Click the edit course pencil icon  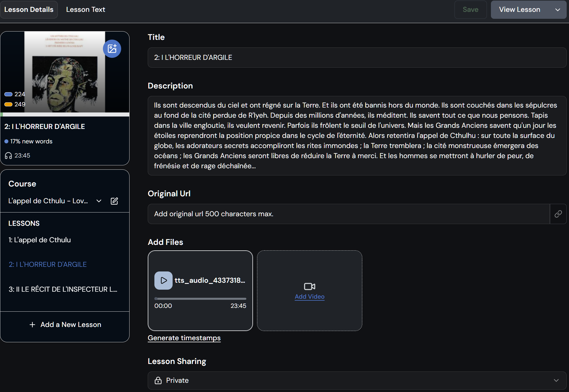pos(114,201)
